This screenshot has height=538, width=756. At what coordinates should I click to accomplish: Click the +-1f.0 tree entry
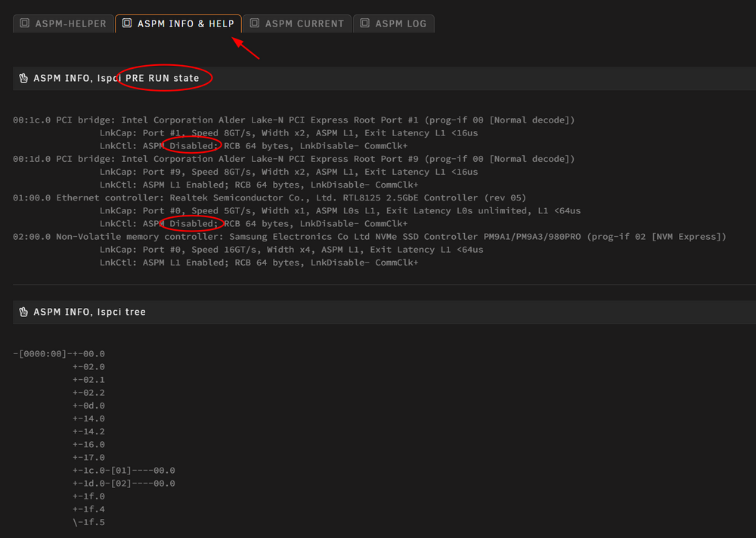point(88,496)
